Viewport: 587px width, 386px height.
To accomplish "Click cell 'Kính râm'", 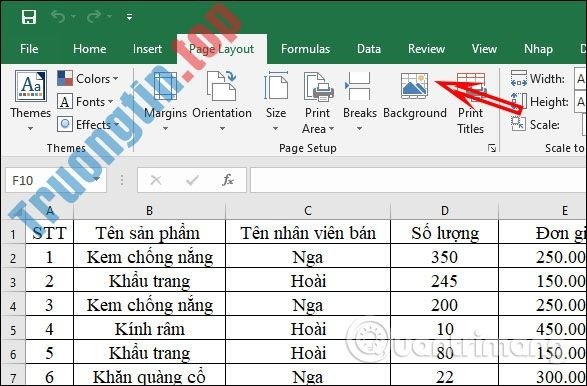I will click(x=150, y=328).
